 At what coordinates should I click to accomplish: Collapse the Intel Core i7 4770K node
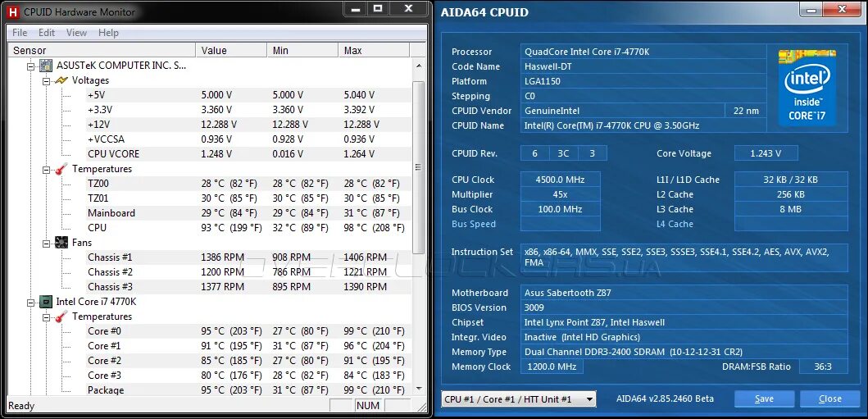point(31,303)
